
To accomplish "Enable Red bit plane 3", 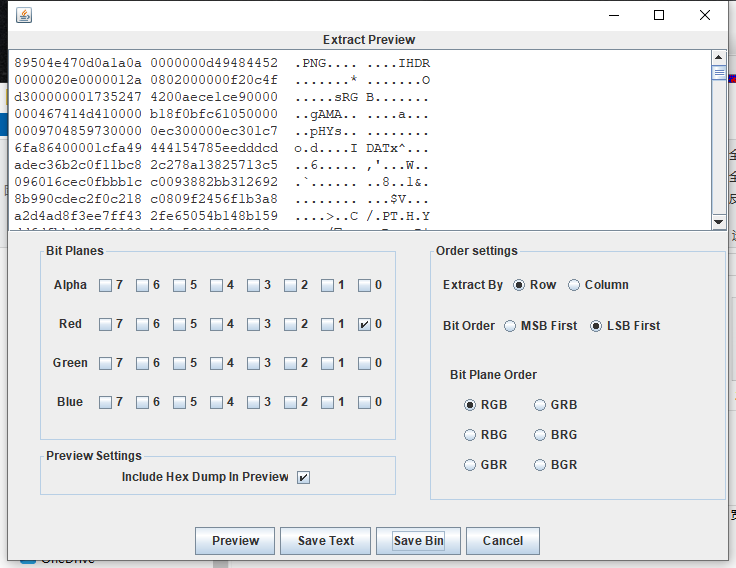I will (253, 324).
